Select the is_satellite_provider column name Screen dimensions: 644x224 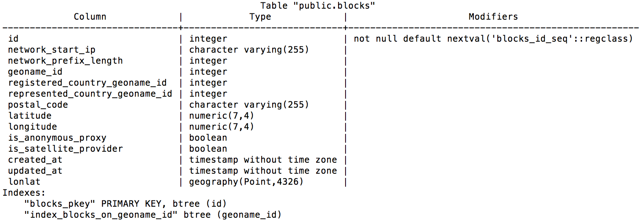65,149
